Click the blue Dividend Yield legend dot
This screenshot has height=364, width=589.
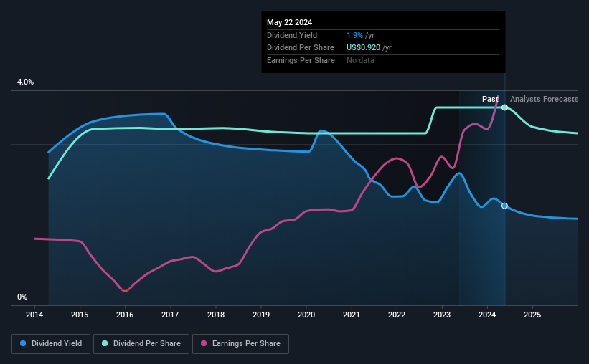click(23, 343)
